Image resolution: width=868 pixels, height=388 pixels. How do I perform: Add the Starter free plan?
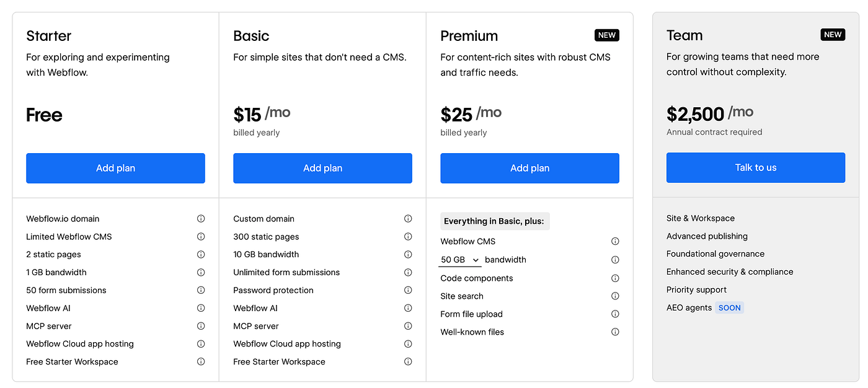click(115, 168)
